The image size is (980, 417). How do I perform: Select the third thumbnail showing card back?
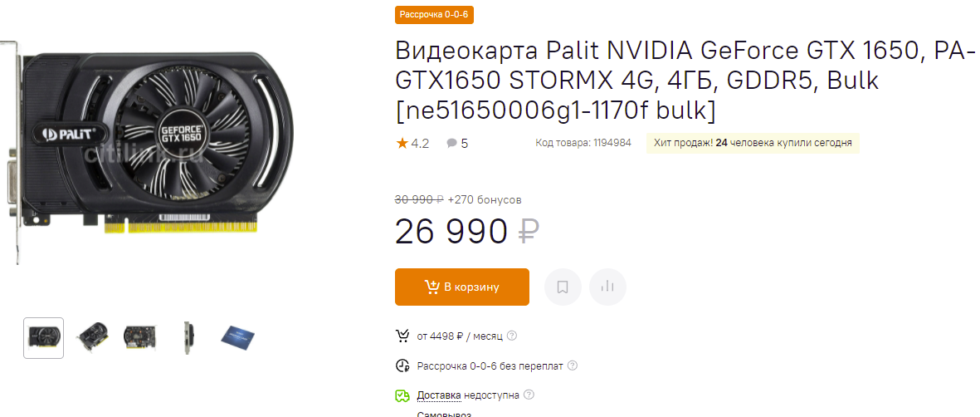[140, 338]
